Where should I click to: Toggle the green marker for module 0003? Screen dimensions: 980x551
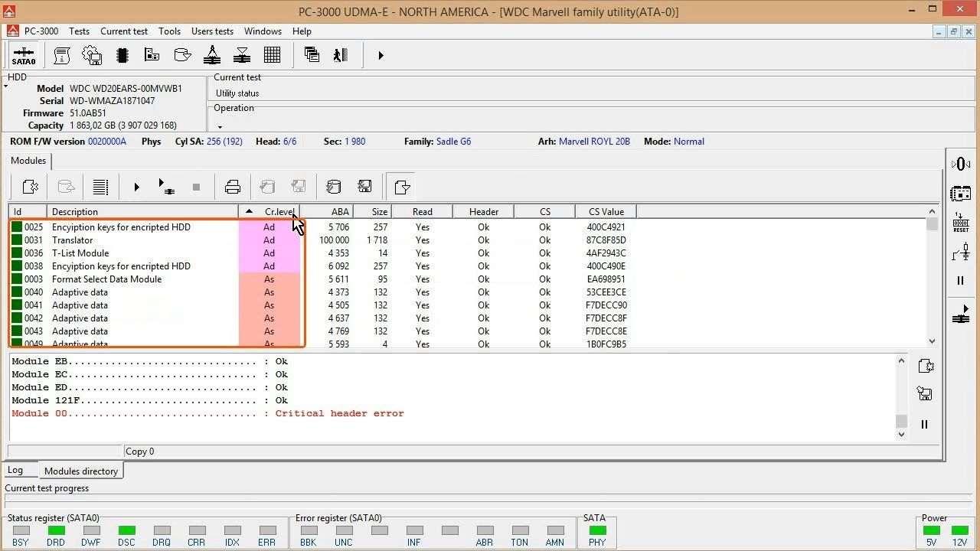coord(17,279)
